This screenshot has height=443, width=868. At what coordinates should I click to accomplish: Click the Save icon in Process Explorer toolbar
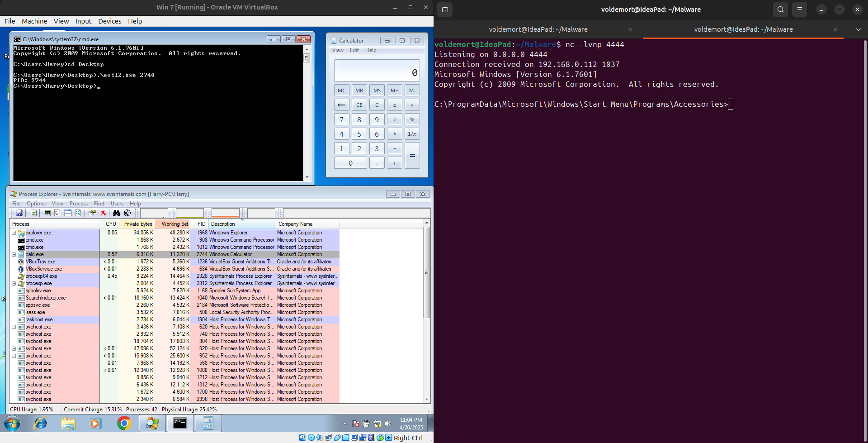(x=19, y=213)
